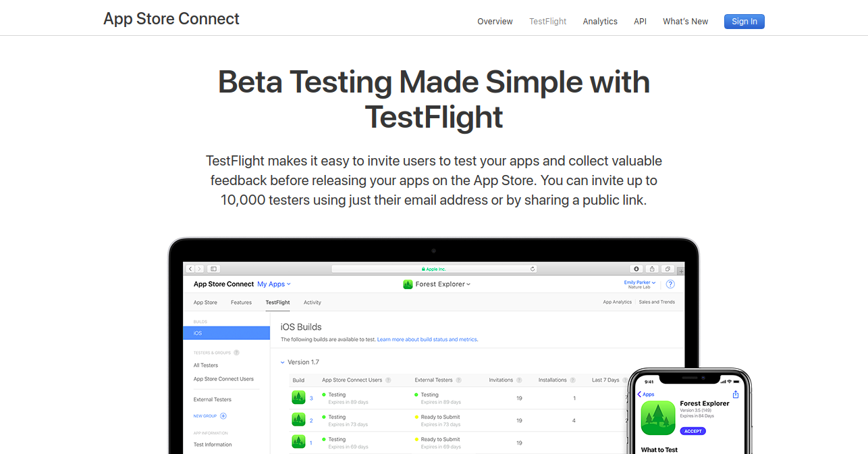Select TestFlight in top navigation
The width and height of the screenshot is (868, 454).
548,22
